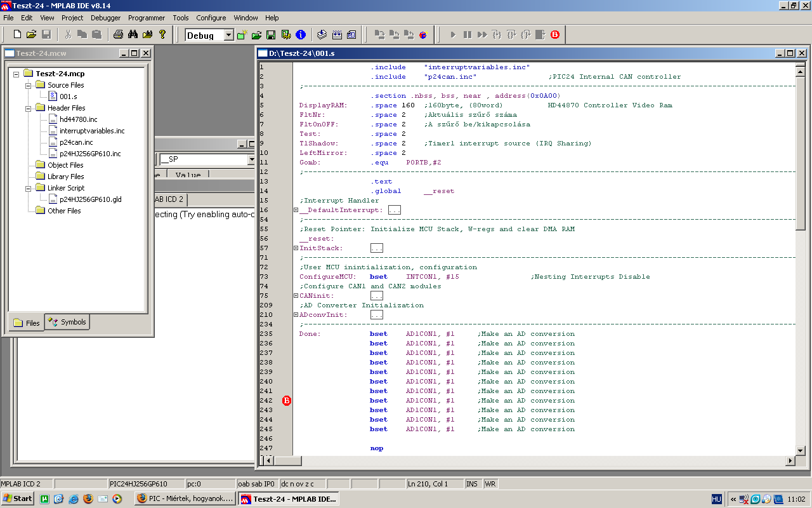Open the Debugger menu
The width and height of the screenshot is (812, 508).
pos(105,18)
